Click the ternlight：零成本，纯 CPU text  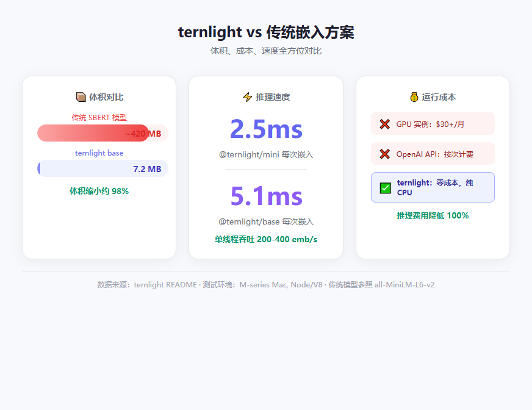click(x=435, y=187)
